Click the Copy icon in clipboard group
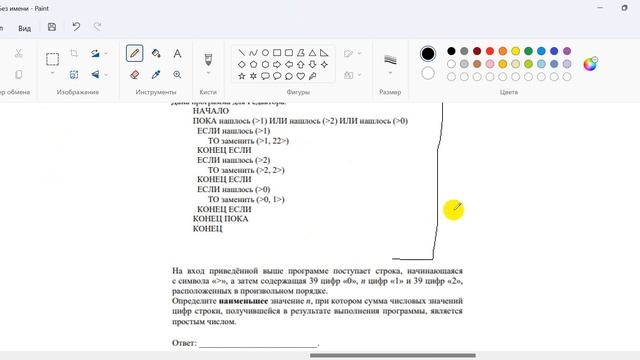Image resolution: width=640 pixels, height=360 pixels. coord(18,75)
